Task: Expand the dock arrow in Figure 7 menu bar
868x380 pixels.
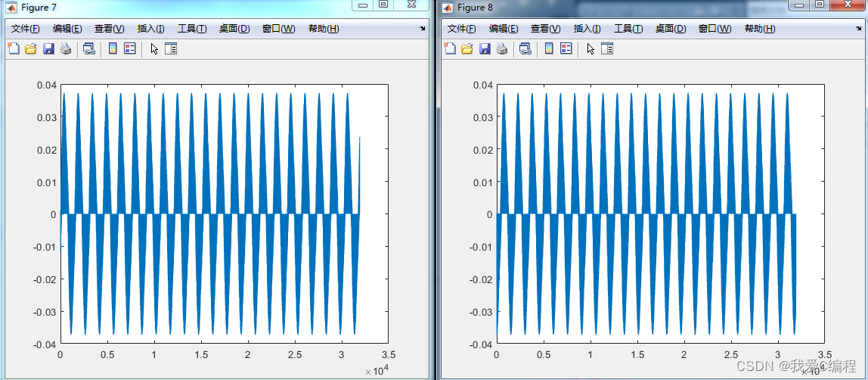Action: coord(423,29)
